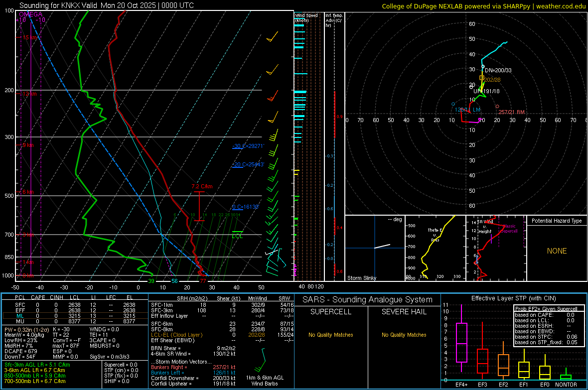Click the Potential Hazard Type header

557,221
